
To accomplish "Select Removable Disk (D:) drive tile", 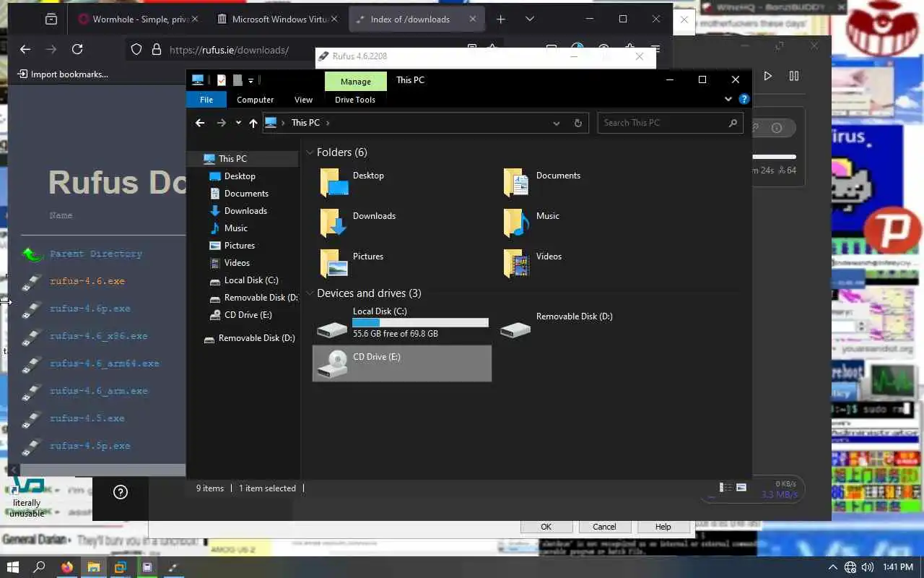I will [x=585, y=323].
